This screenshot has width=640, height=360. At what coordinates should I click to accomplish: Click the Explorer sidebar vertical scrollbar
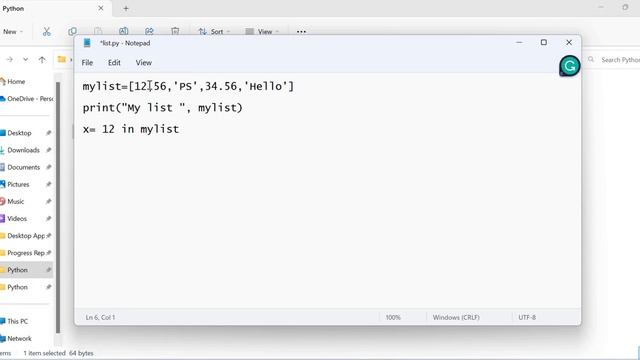pyautogui.click(x=58, y=207)
